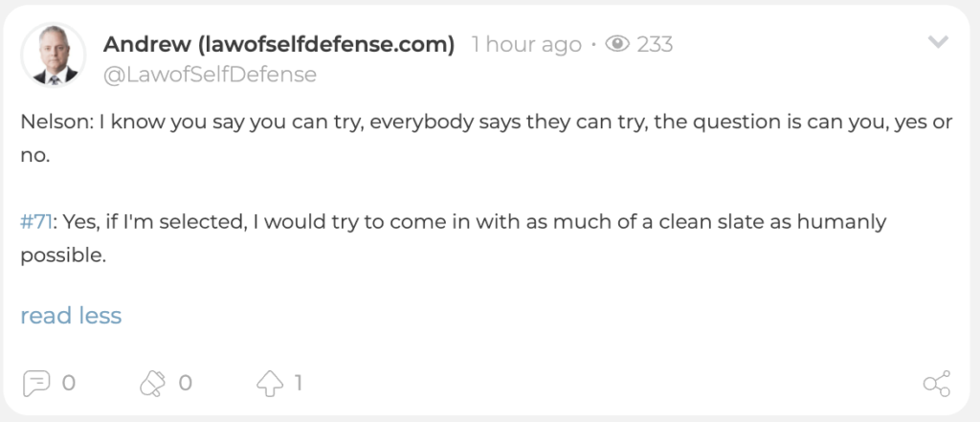Screen dimensions: 980x422
Task: Open the #71 hashtag link
Action: [x=35, y=222]
